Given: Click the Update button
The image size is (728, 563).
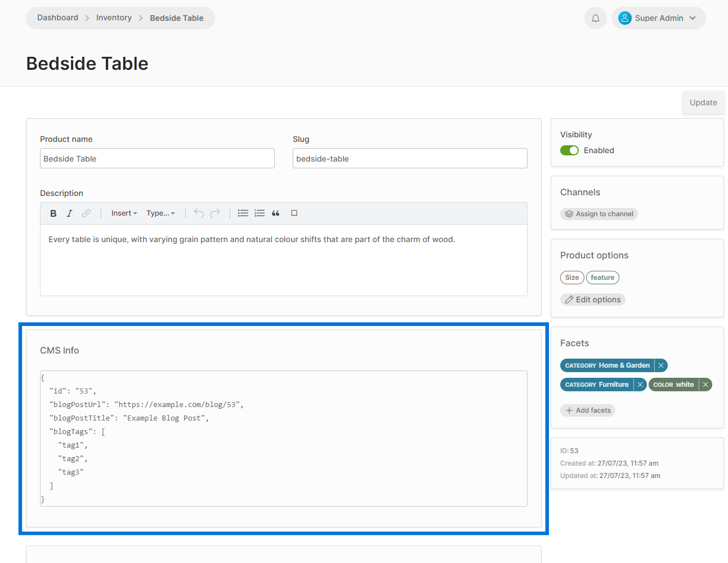Looking at the screenshot, I should [703, 102].
